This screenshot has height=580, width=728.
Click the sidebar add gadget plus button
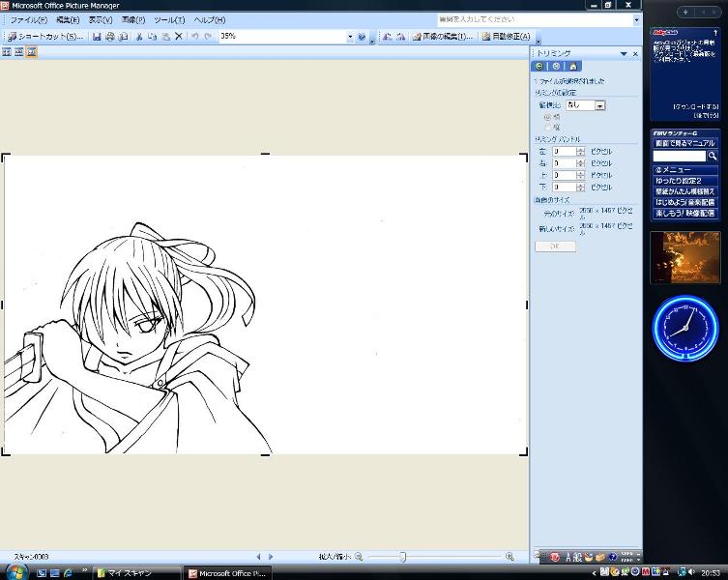coord(685,12)
